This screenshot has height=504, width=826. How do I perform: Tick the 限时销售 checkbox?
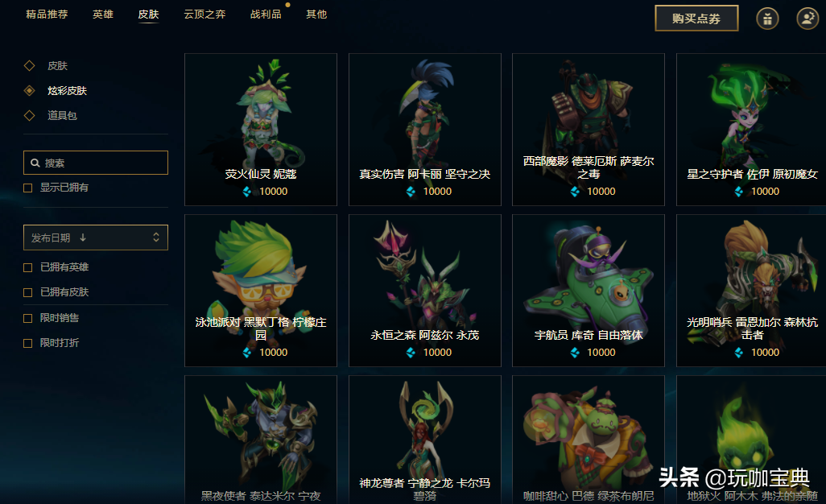click(28, 318)
